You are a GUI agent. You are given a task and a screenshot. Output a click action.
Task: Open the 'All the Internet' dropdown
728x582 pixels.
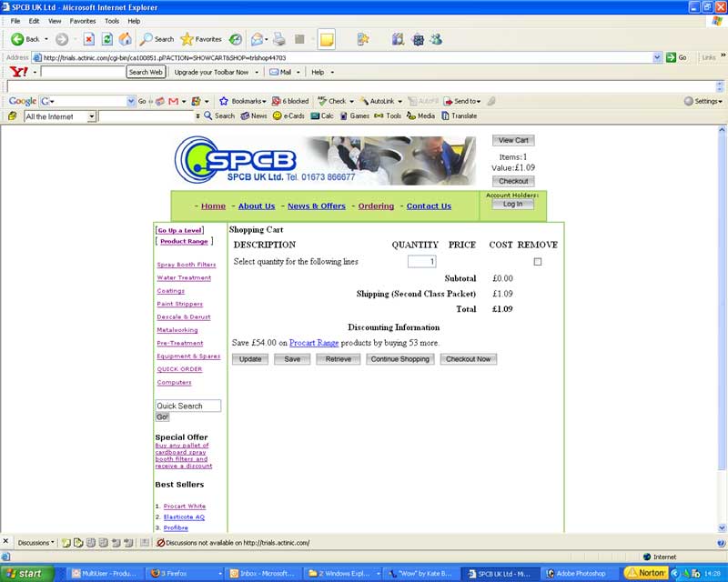[91, 116]
